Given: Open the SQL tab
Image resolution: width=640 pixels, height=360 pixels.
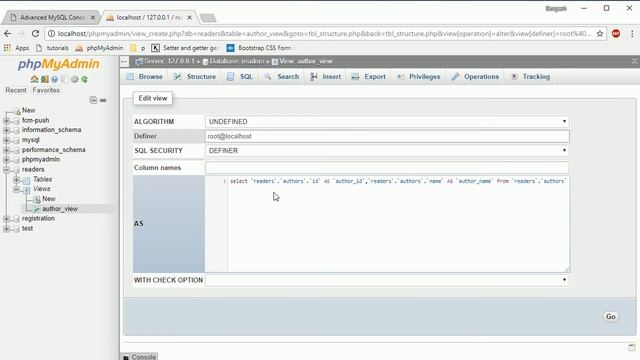Looking at the screenshot, I should [240, 77].
